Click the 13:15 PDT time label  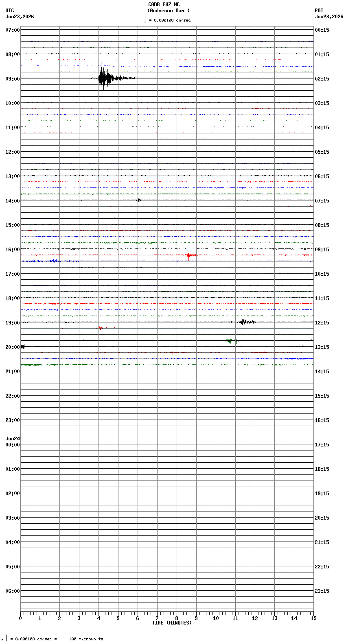pyautogui.click(x=322, y=347)
